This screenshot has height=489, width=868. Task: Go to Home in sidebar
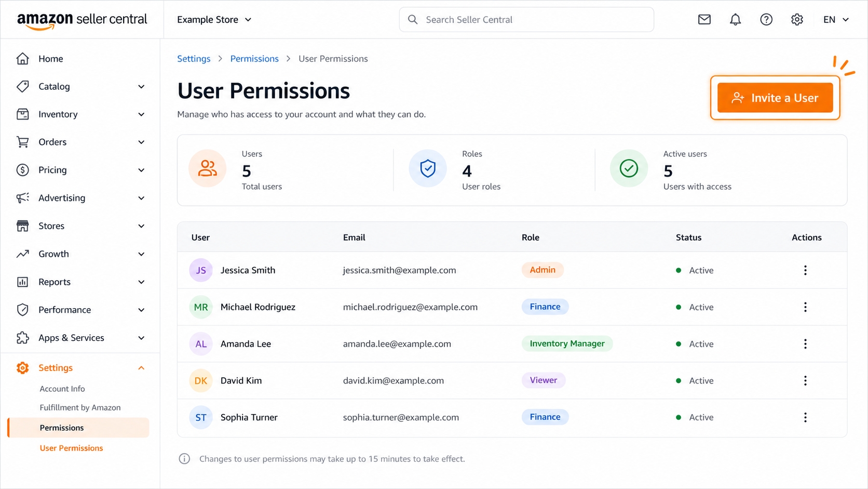pyautogui.click(x=51, y=59)
